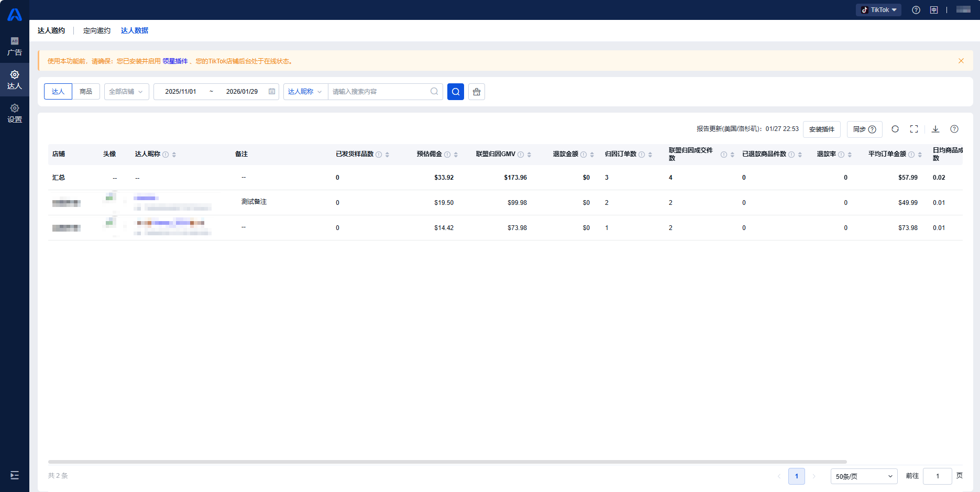This screenshot has width=980, height=492.
Task: Open 设置 in the left sidebar
Action: 15,113
